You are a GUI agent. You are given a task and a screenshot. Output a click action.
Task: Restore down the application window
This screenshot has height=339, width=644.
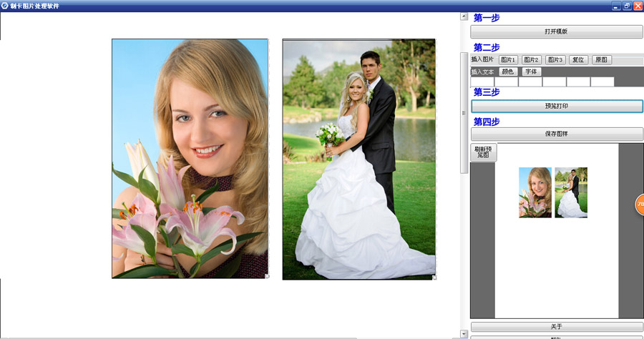pos(627,6)
